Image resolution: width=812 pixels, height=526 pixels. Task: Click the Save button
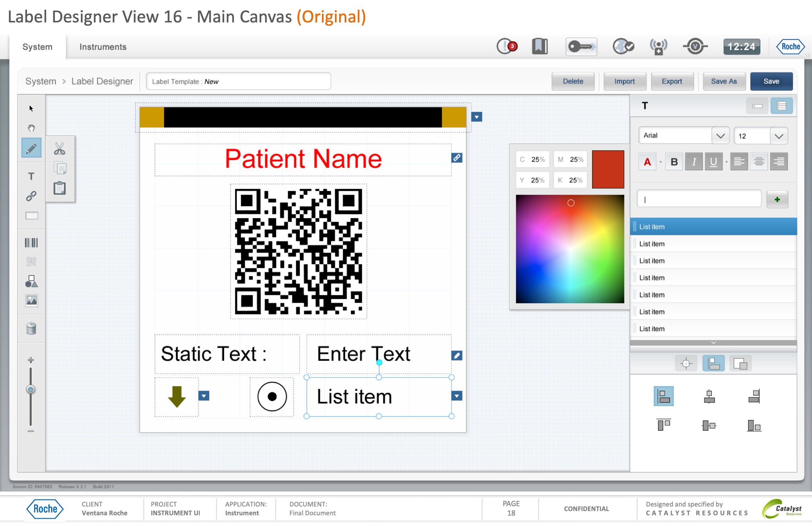pyautogui.click(x=771, y=81)
